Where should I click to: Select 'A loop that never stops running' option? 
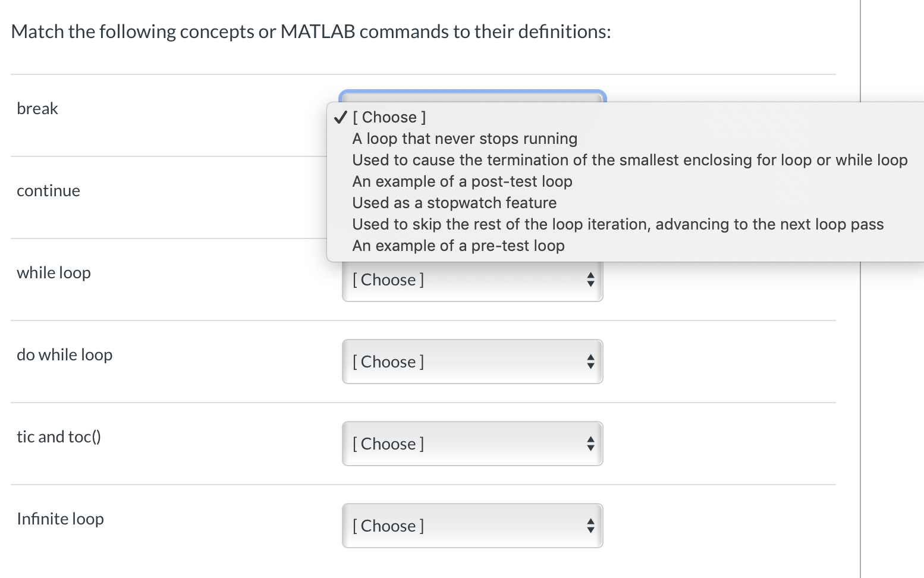[465, 139]
